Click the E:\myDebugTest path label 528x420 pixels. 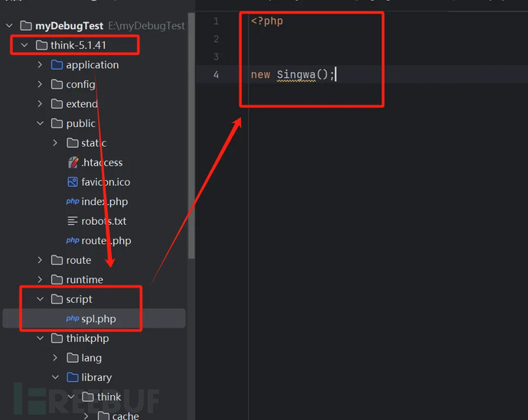[x=146, y=25]
